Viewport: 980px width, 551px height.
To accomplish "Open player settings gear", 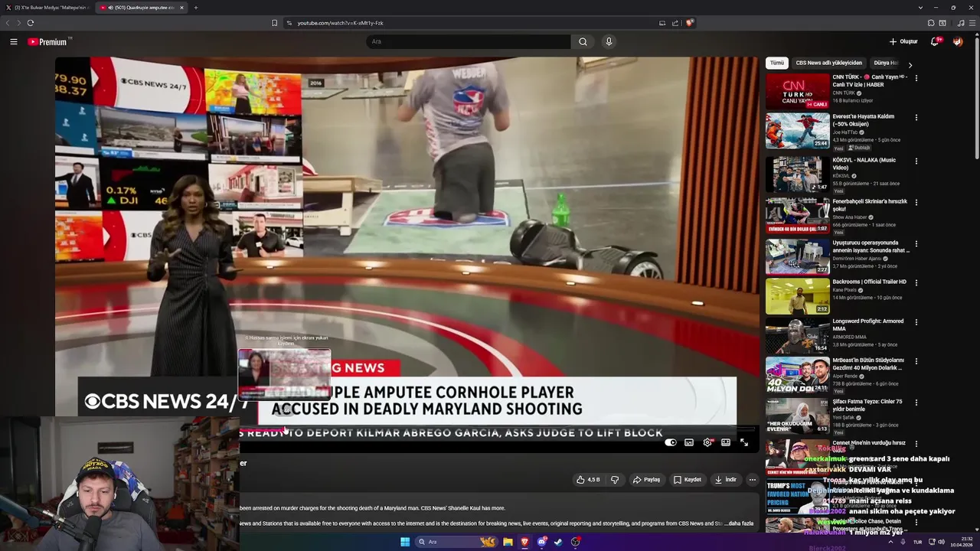I will click(707, 442).
